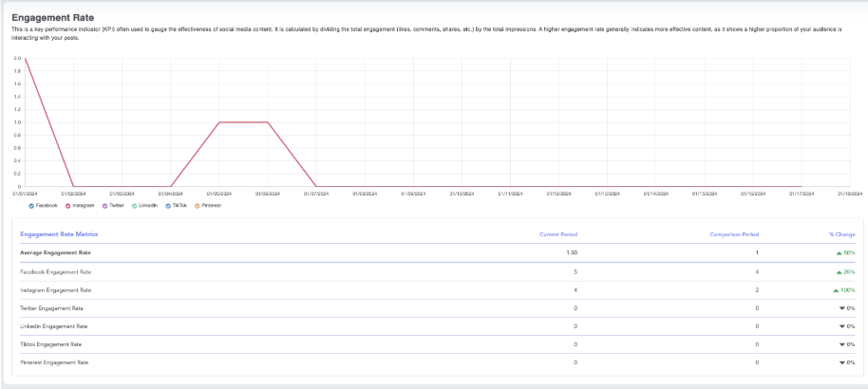
Task: Click the down arrow in the Pinterest row
Action: click(841, 362)
